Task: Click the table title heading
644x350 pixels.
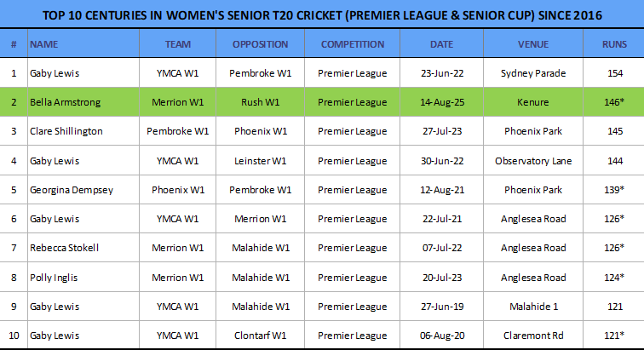Action: coord(322,14)
